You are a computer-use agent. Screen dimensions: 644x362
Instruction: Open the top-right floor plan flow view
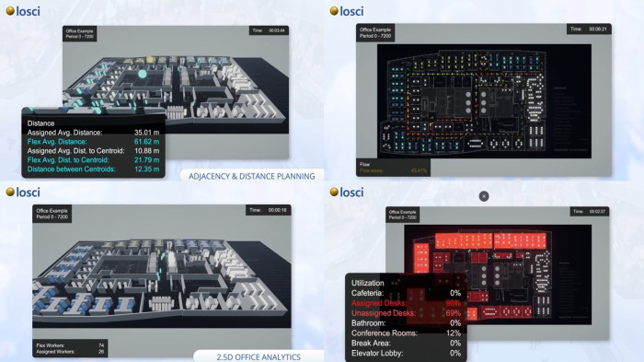(x=484, y=101)
